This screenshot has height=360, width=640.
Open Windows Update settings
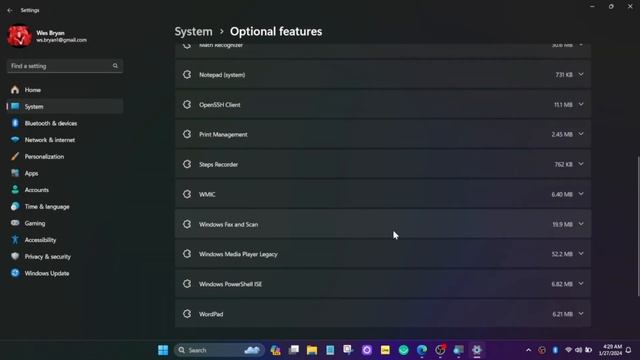click(64, 273)
